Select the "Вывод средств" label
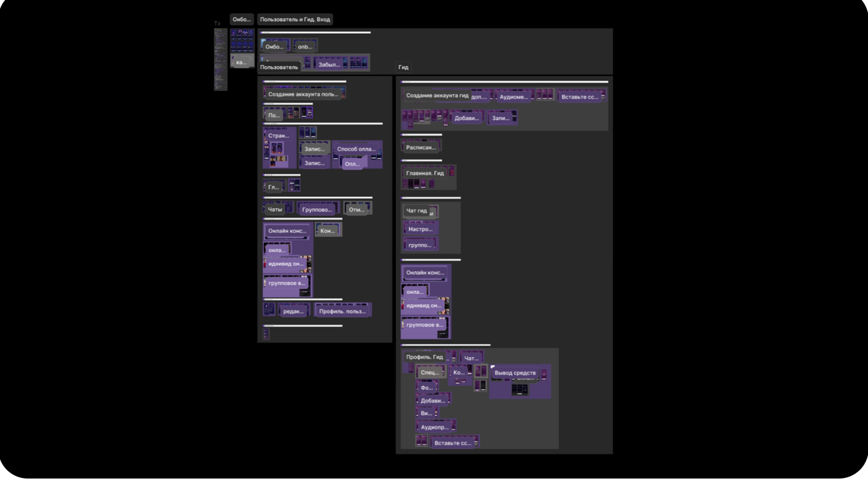868x481 pixels. (x=515, y=373)
